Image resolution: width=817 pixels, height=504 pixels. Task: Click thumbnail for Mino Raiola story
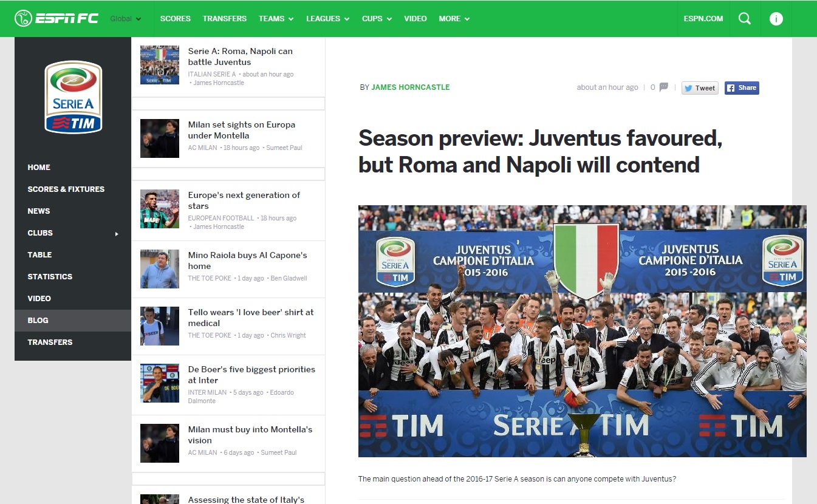coord(160,269)
